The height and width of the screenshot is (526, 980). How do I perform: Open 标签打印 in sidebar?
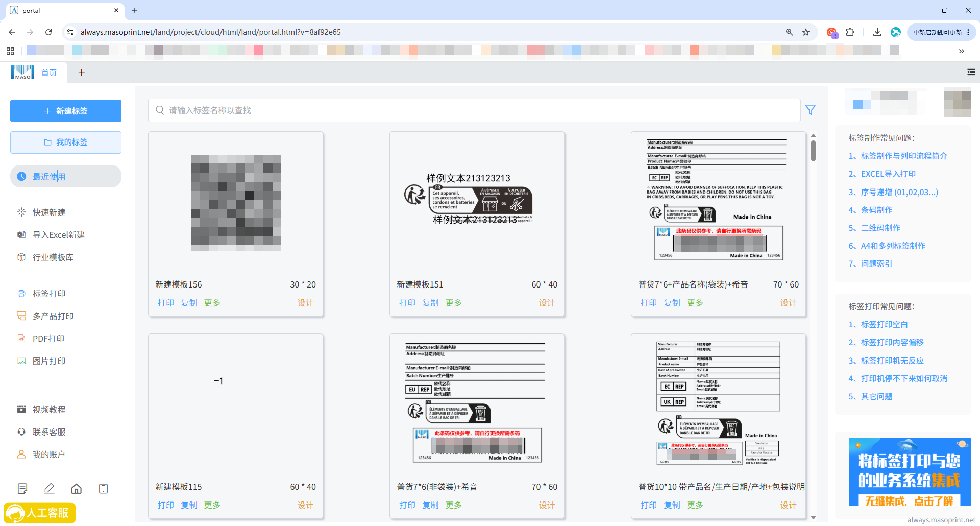(49, 293)
